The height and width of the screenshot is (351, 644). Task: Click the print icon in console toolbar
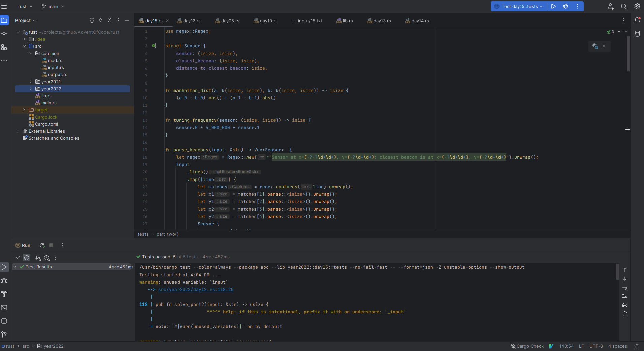[x=625, y=305]
